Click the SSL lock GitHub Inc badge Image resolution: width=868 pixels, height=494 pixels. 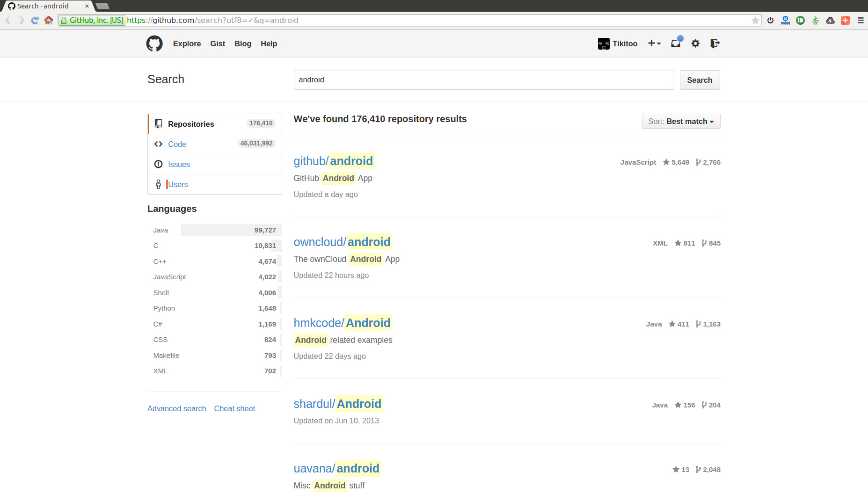[x=92, y=20]
